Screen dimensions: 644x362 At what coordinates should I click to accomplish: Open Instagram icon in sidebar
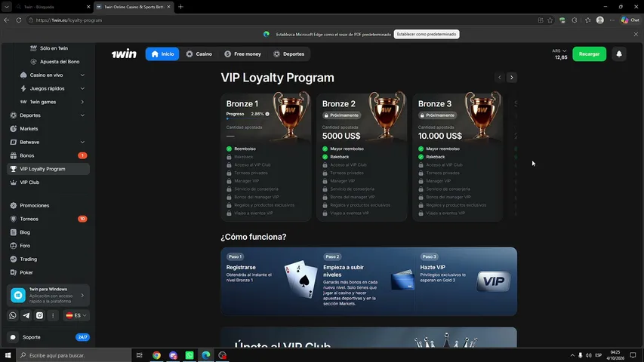click(x=39, y=315)
